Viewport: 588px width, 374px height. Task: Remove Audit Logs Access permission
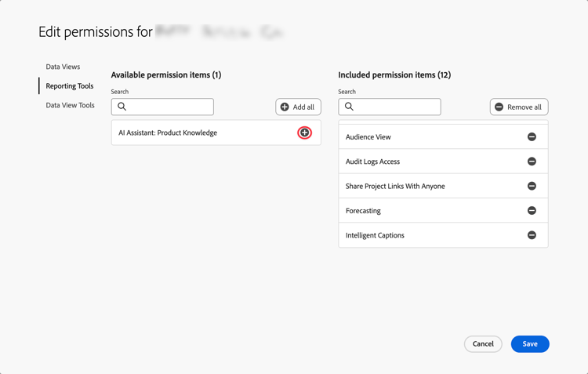tap(532, 162)
